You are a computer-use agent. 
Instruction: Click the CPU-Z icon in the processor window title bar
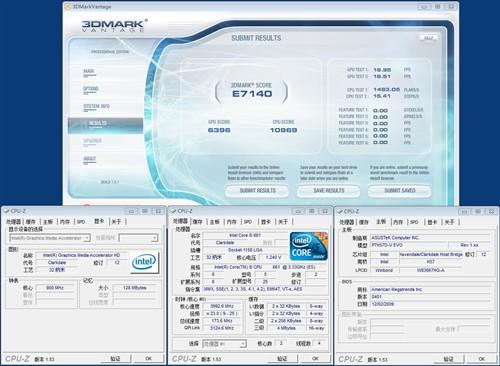(173, 211)
